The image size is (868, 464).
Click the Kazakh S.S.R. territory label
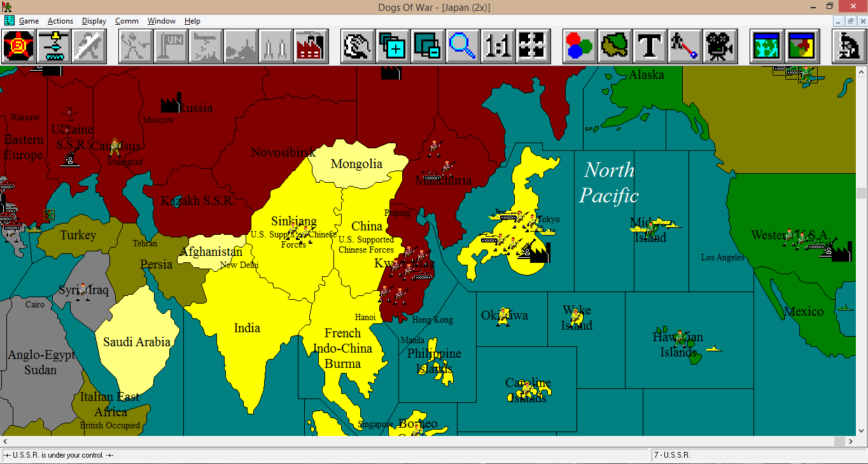coord(197,201)
